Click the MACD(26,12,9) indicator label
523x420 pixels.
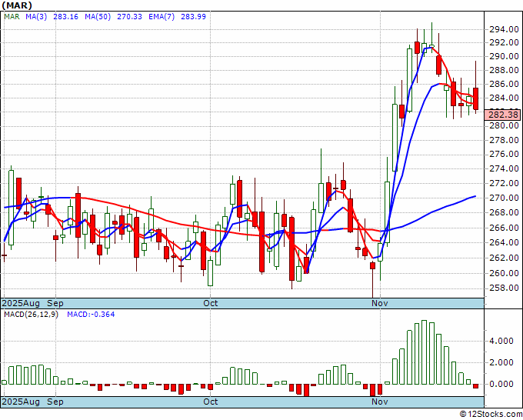click(x=31, y=315)
